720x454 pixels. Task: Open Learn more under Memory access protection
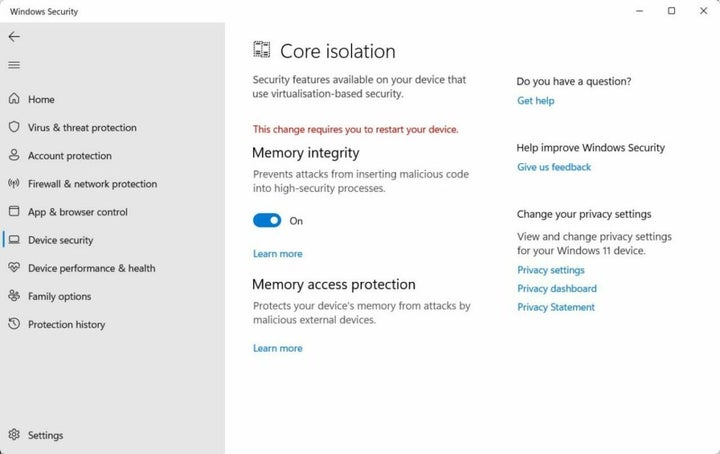point(277,348)
